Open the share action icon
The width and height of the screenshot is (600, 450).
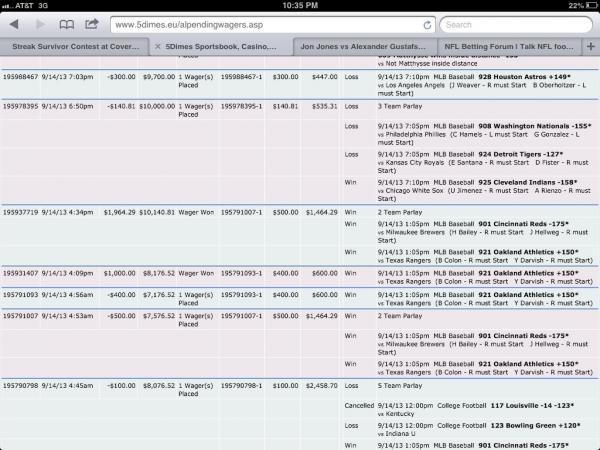[x=92, y=23]
